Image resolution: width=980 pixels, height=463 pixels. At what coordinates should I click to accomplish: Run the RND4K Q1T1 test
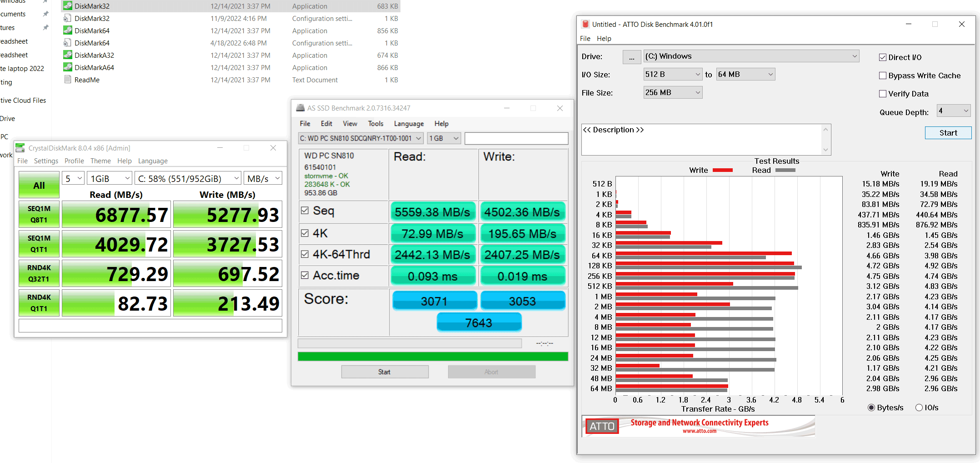(39, 303)
